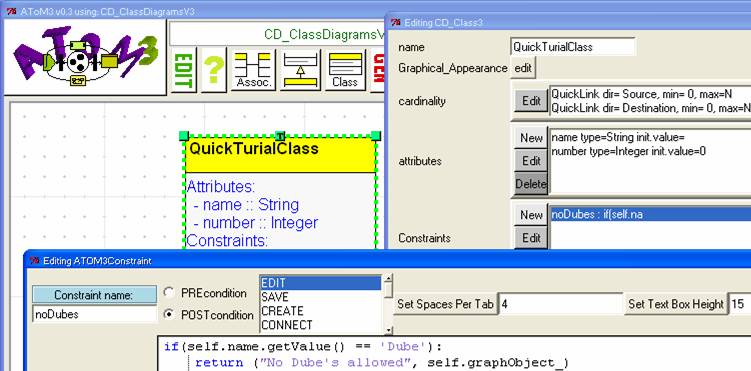Click the red GEN toolbar icon
The height and width of the screenshot is (371, 751).
(377, 70)
